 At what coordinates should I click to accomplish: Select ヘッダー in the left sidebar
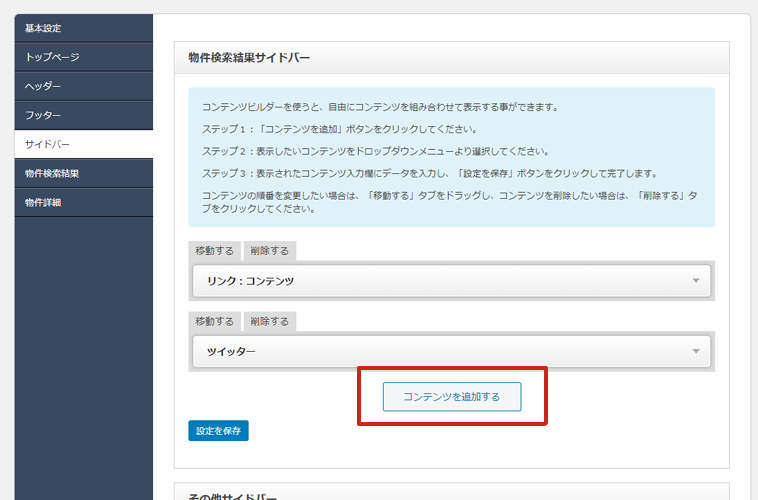click(43, 86)
